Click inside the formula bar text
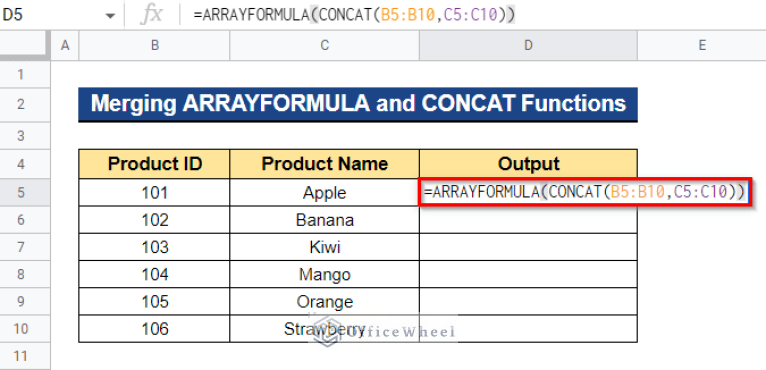Screen dimensions: 766x370 (x=354, y=15)
